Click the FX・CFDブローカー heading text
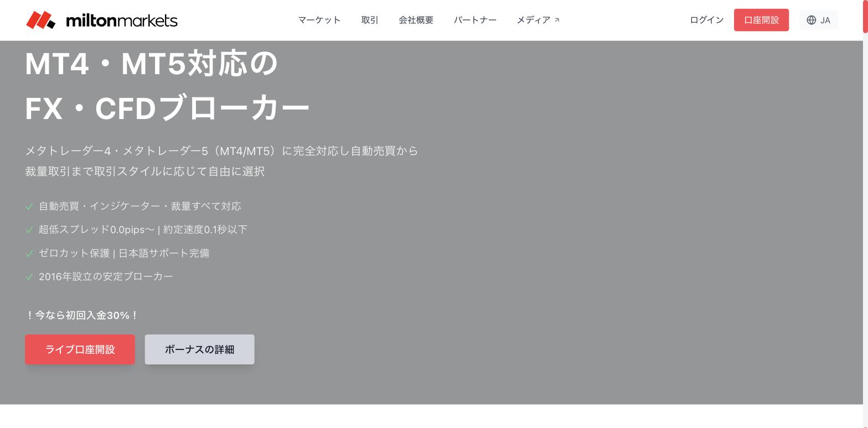Image resolution: width=868 pixels, height=428 pixels. click(167, 108)
